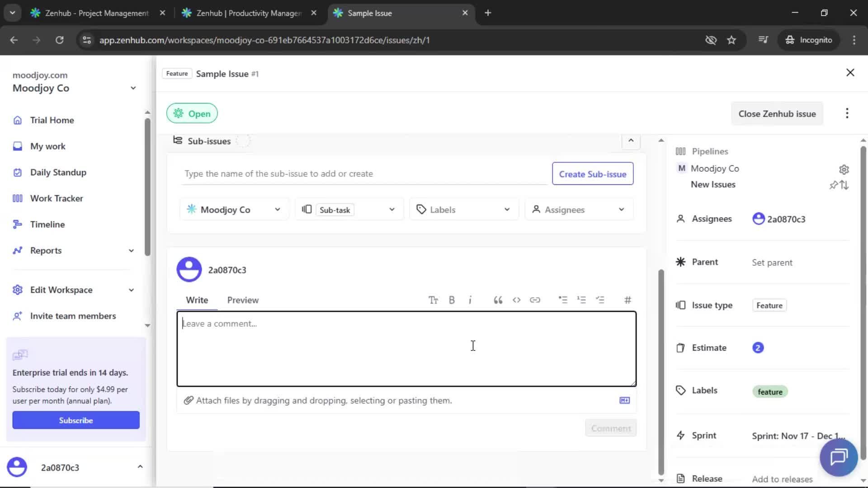Click inside the Leave a comment field
Viewport: 868px width, 488px height.
point(406,348)
